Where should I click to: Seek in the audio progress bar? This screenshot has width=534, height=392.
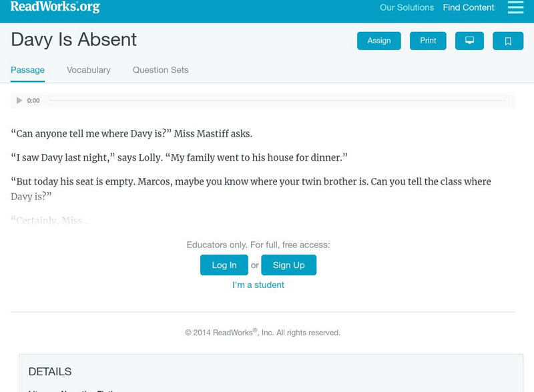(x=277, y=101)
